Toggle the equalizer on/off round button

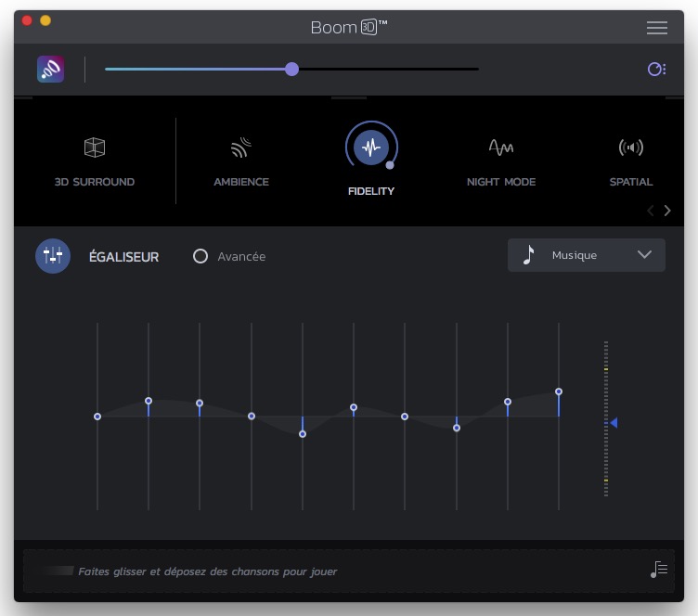[53, 256]
